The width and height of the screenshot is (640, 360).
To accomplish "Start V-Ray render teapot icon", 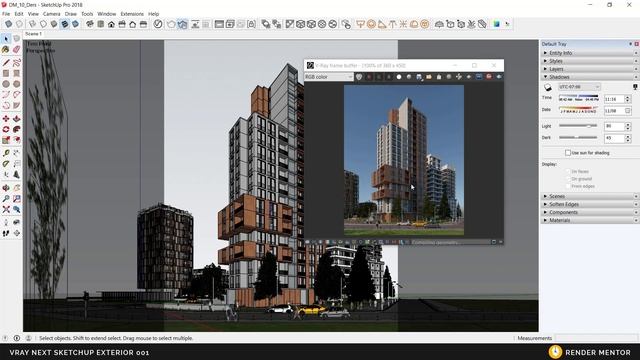I will point(171,24).
